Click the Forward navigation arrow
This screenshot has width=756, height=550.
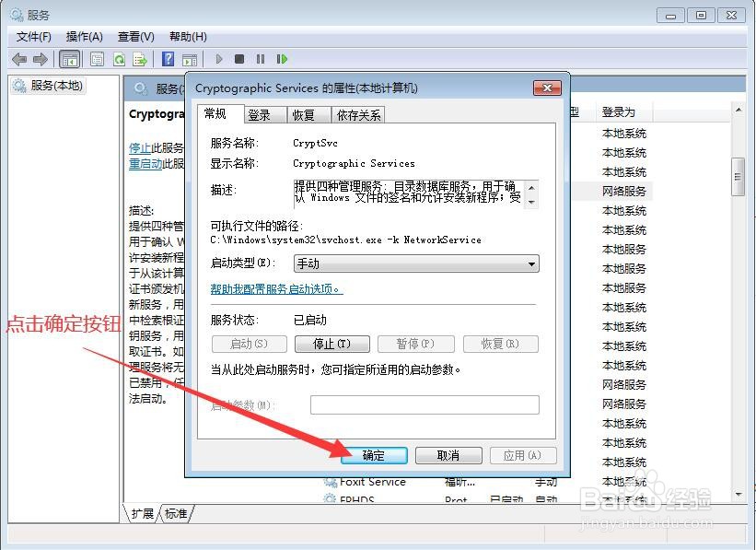[40, 59]
